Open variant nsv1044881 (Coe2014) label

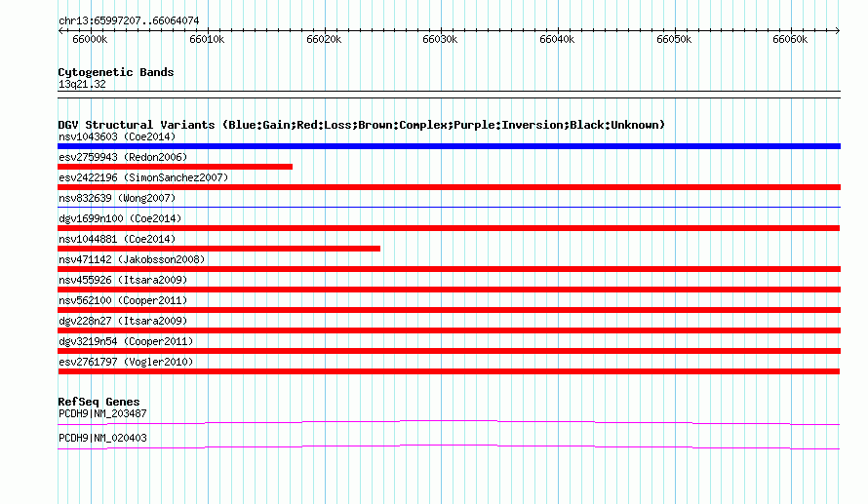pyautogui.click(x=117, y=239)
